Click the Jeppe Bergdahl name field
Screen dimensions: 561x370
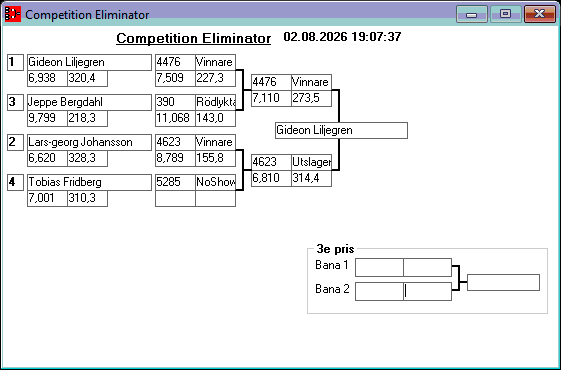point(89,102)
